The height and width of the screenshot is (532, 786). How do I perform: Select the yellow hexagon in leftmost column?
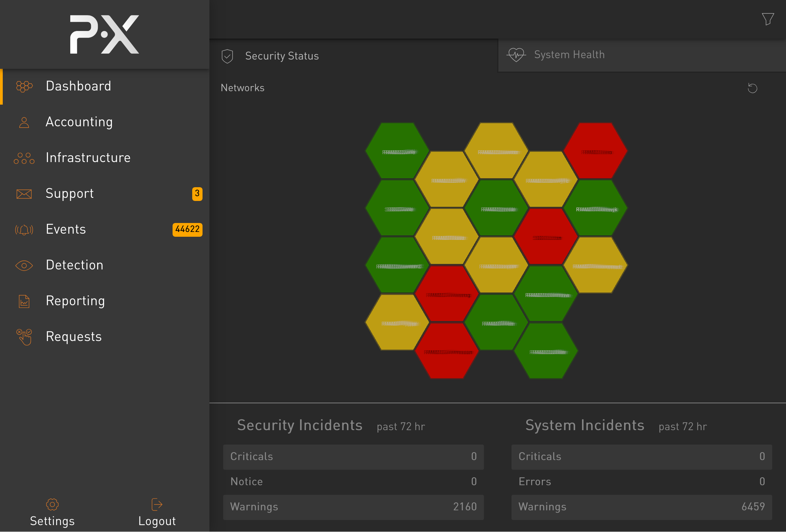397,322
